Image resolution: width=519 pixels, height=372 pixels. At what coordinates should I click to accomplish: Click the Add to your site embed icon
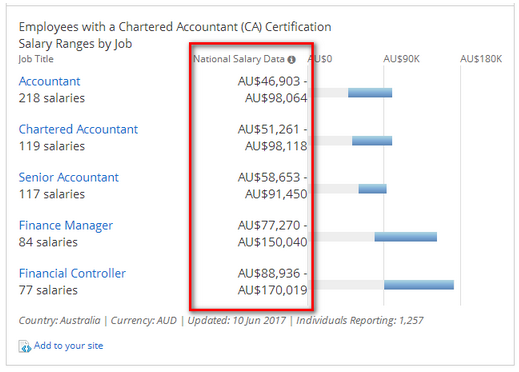(25, 346)
